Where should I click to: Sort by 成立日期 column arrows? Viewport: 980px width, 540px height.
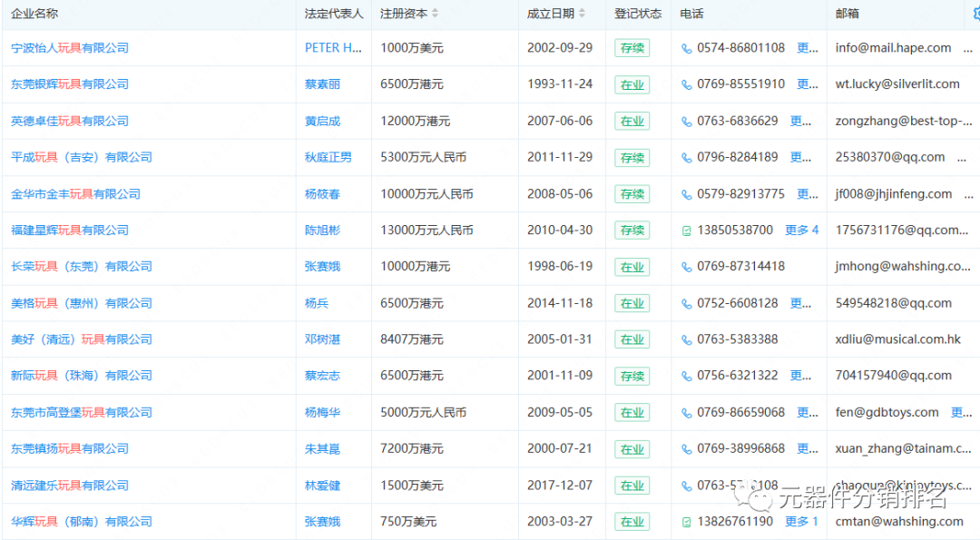(582, 13)
